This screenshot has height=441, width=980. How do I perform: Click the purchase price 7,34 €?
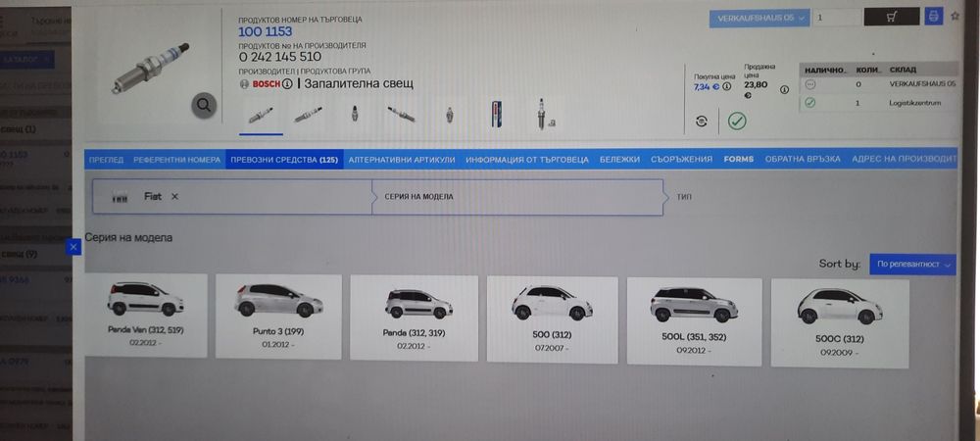click(x=707, y=87)
